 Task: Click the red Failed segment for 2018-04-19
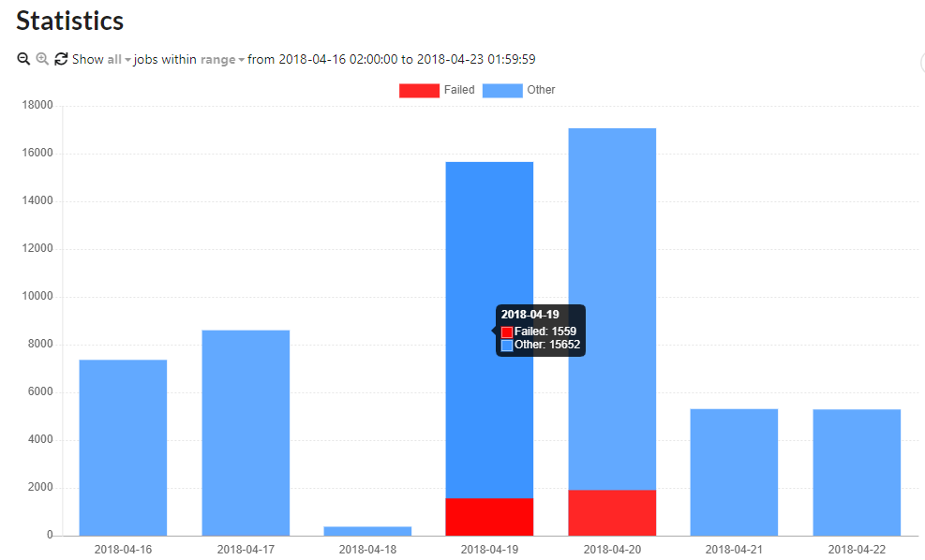pos(489,516)
